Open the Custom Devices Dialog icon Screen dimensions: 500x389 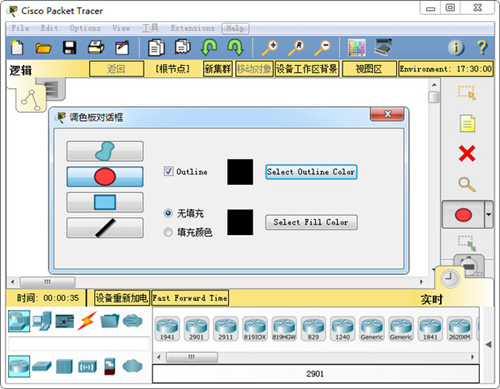(383, 47)
